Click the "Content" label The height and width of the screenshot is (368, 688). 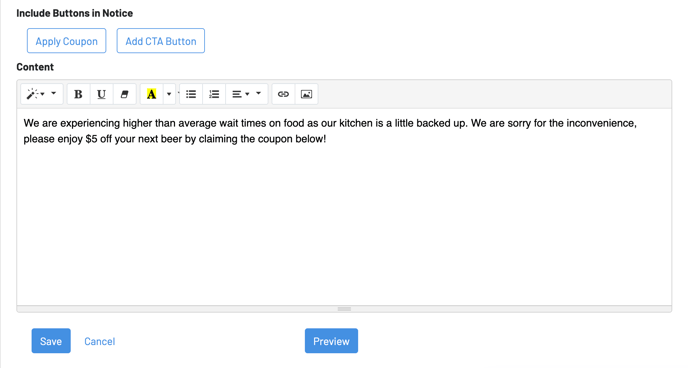[x=35, y=67]
